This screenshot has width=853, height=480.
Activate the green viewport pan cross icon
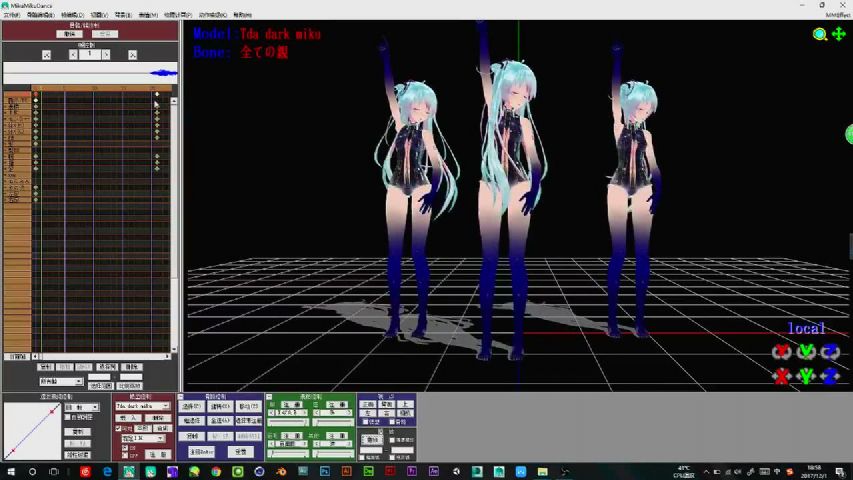pyautogui.click(x=839, y=34)
